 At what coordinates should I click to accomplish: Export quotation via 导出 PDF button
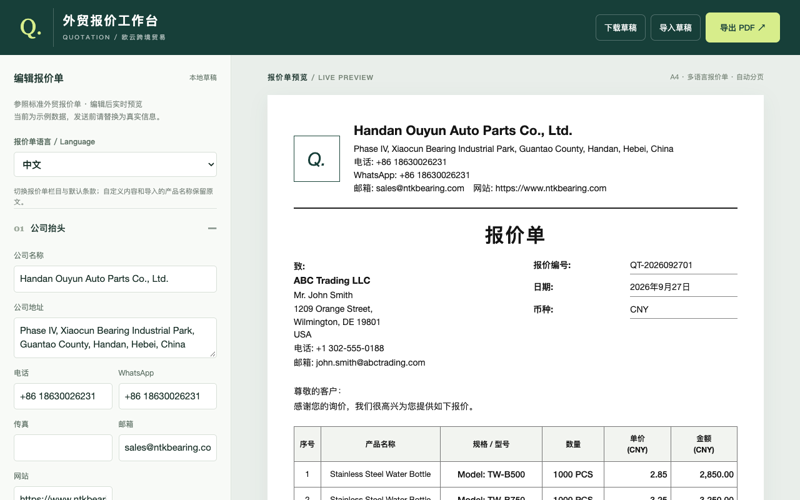742,28
